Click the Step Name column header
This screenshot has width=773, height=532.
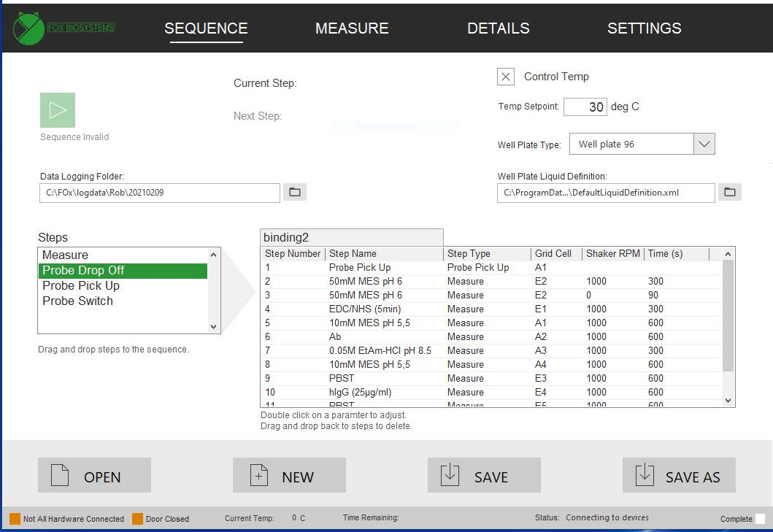tap(385, 254)
